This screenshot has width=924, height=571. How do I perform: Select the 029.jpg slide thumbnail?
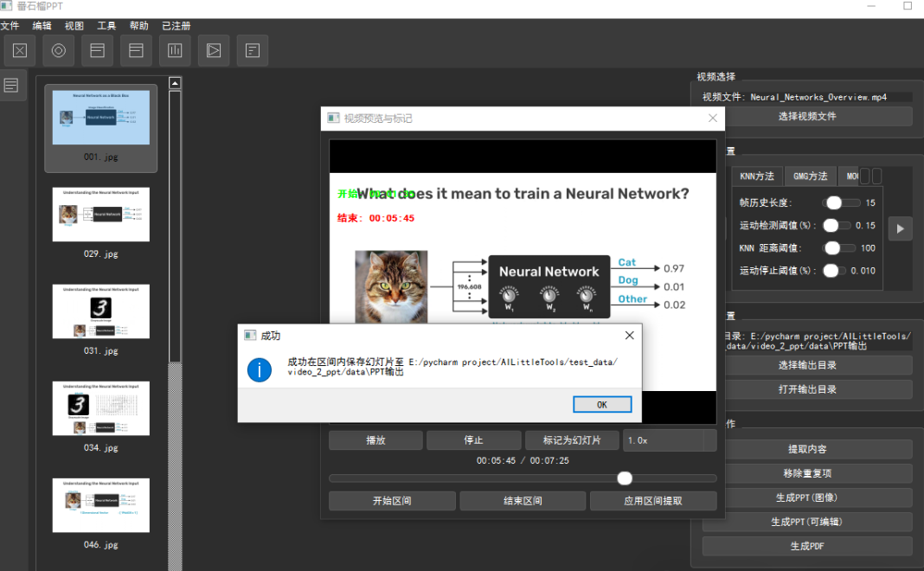[x=100, y=214]
